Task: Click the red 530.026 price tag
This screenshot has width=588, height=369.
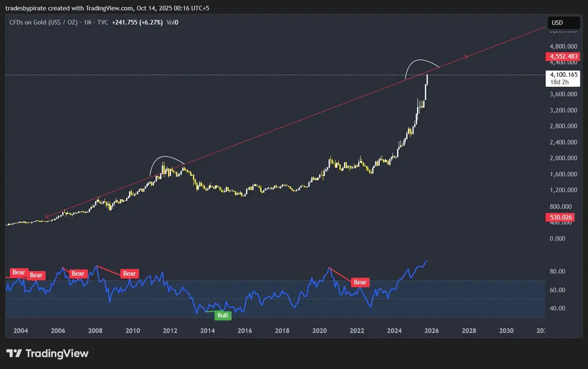Action: pos(560,217)
